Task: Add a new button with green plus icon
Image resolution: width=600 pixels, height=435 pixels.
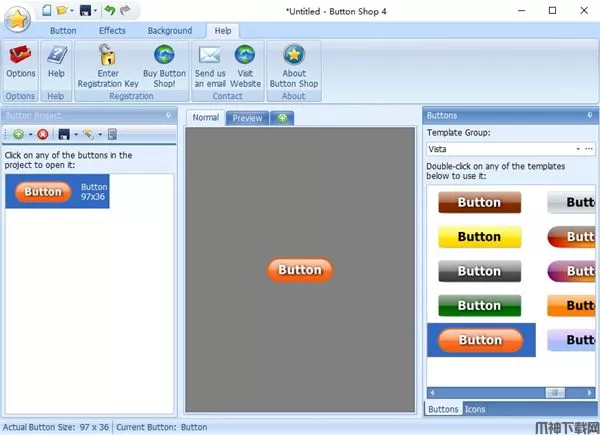Action: (18, 134)
